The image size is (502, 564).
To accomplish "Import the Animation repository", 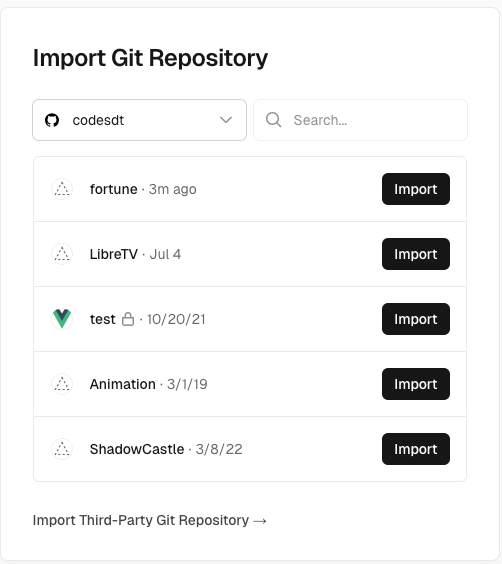I will (416, 384).
